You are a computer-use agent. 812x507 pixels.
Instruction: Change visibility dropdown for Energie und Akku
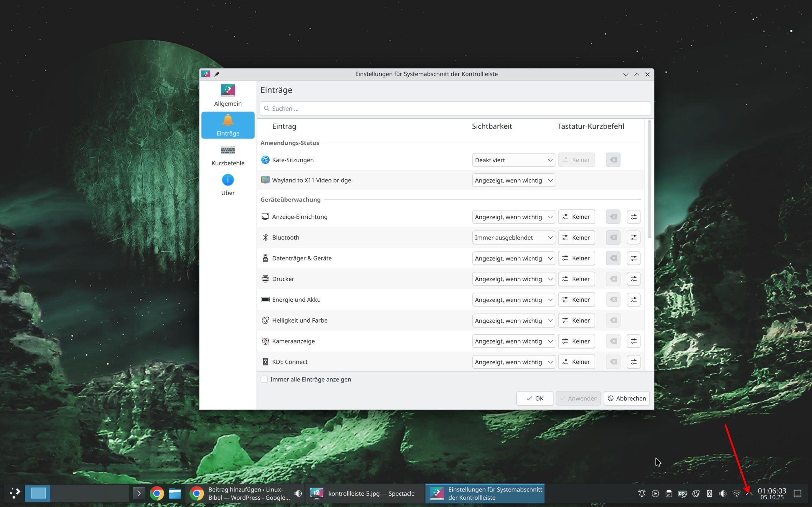(x=513, y=300)
